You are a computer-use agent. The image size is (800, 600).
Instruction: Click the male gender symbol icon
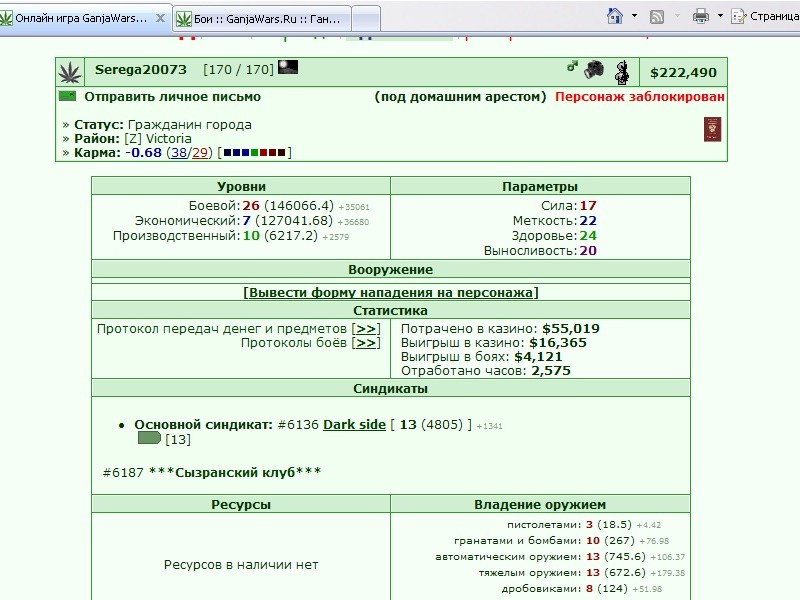572,66
